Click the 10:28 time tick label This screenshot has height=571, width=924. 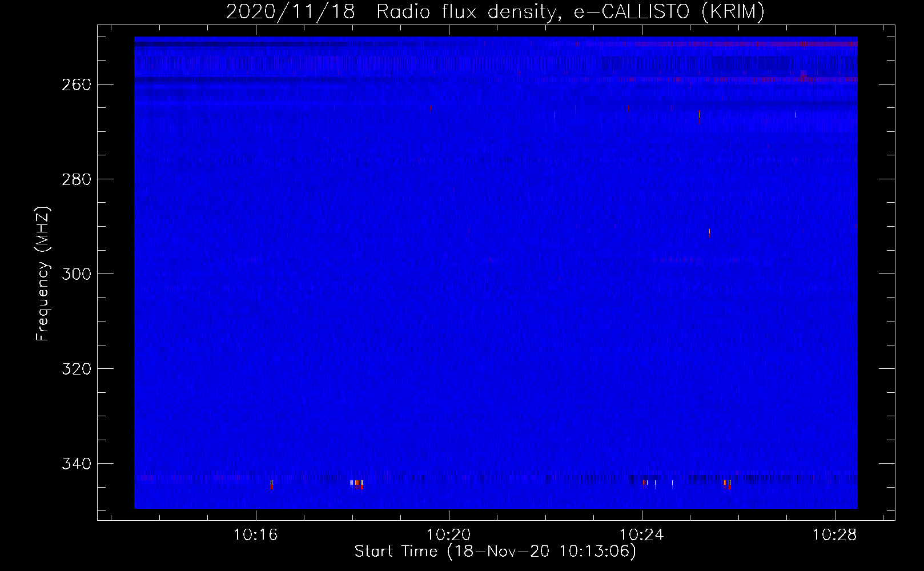pyautogui.click(x=835, y=535)
